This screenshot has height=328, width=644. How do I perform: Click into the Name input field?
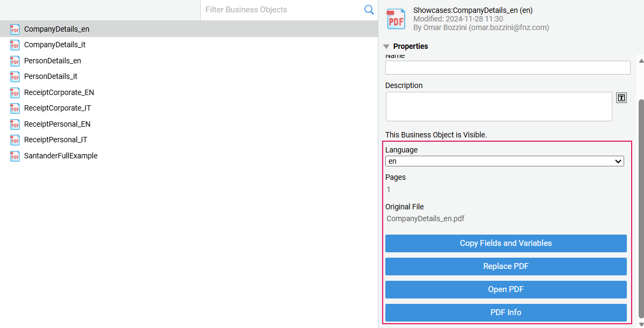tap(508, 68)
